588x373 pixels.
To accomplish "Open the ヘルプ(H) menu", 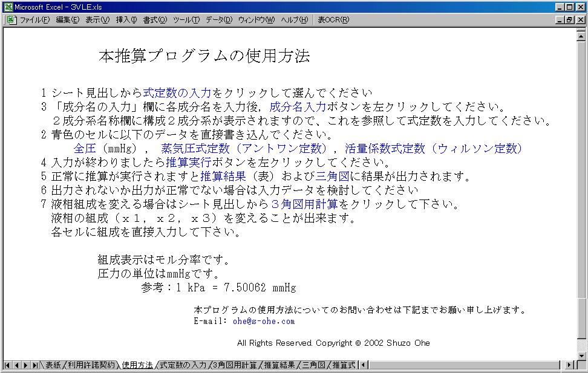I will 295,20.
